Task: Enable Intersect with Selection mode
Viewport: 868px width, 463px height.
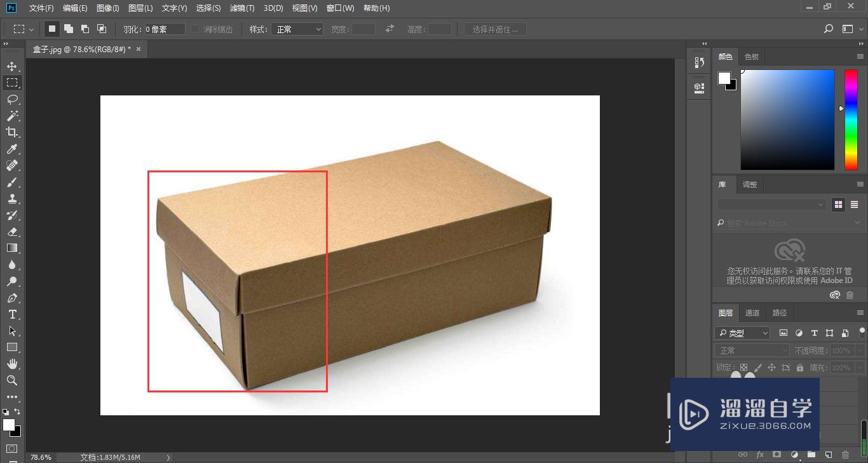Action: coord(101,29)
